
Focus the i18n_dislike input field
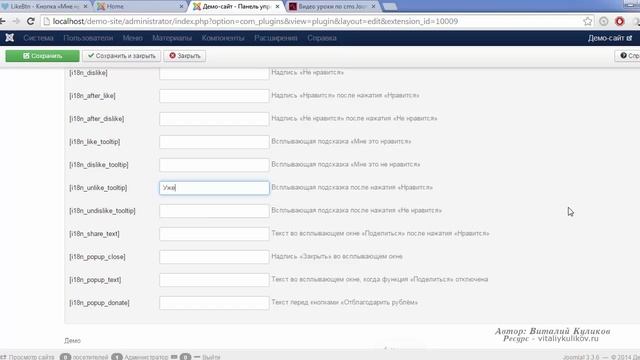214,73
